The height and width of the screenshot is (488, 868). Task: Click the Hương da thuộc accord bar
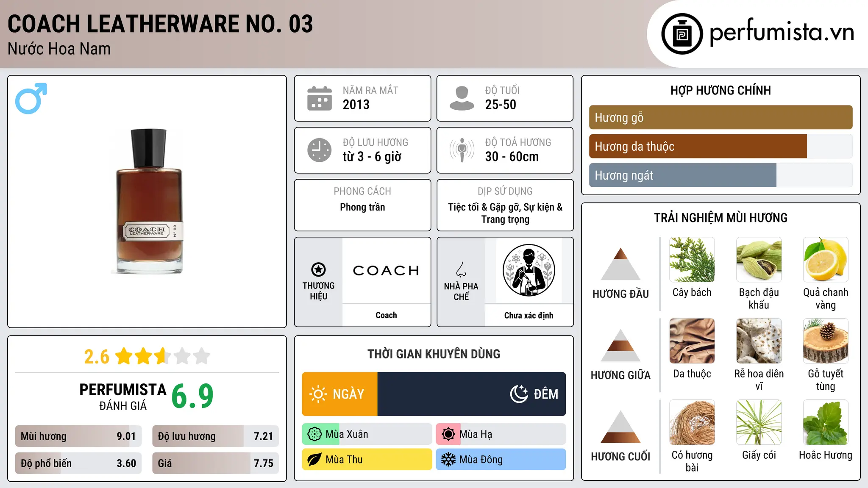[721, 146]
